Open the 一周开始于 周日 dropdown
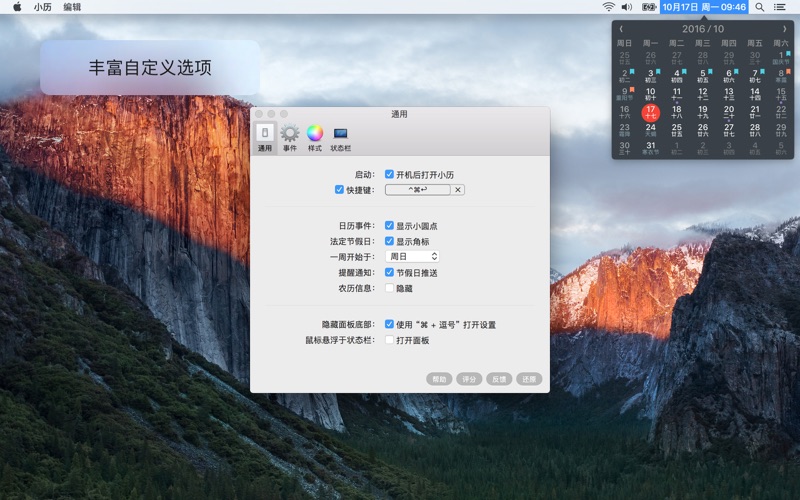The height and width of the screenshot is (500, 800). pyautogui.click(x=412, y=257)
